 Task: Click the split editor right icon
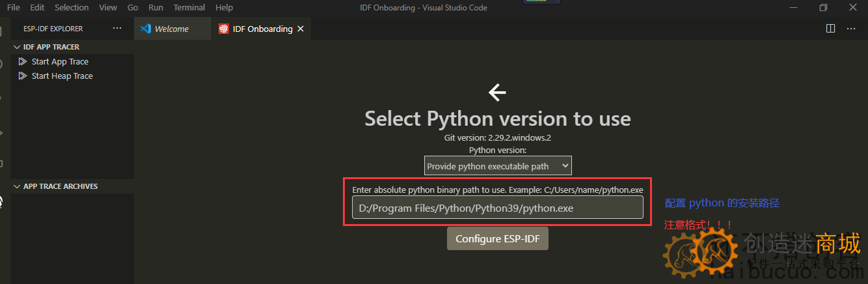pyautogui.click(x=830, y=29)
